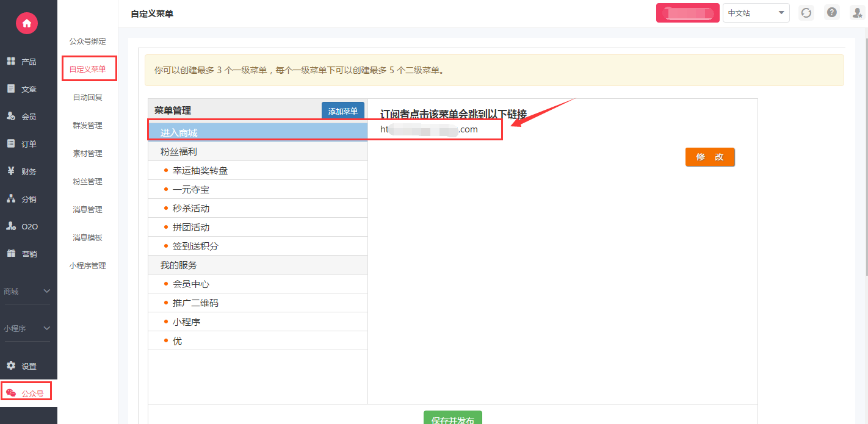
Task: Click the refresh icon in top bar
Action: pos(806,13)
